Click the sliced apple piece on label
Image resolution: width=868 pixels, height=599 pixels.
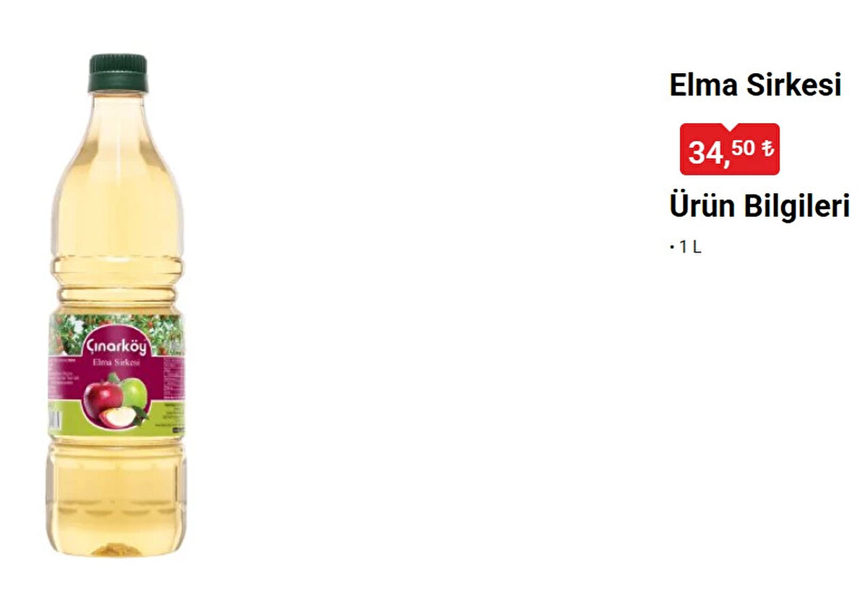click(118, 417)
